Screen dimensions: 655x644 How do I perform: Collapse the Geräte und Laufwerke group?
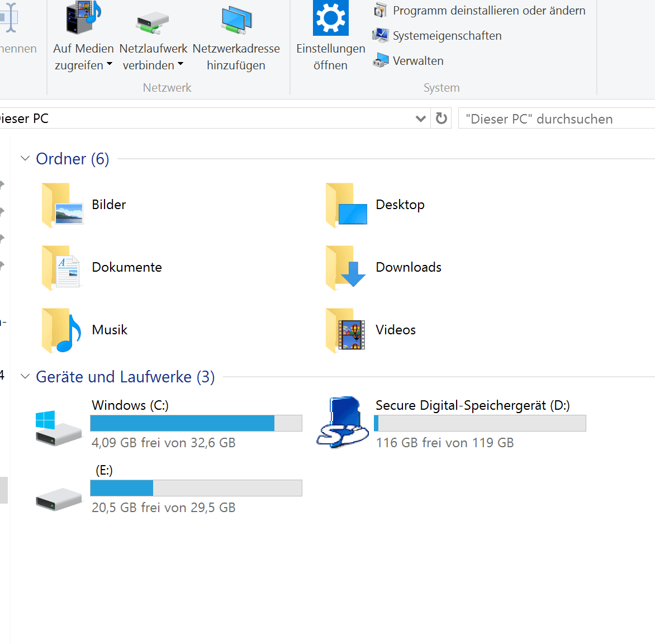coord(25,377)
